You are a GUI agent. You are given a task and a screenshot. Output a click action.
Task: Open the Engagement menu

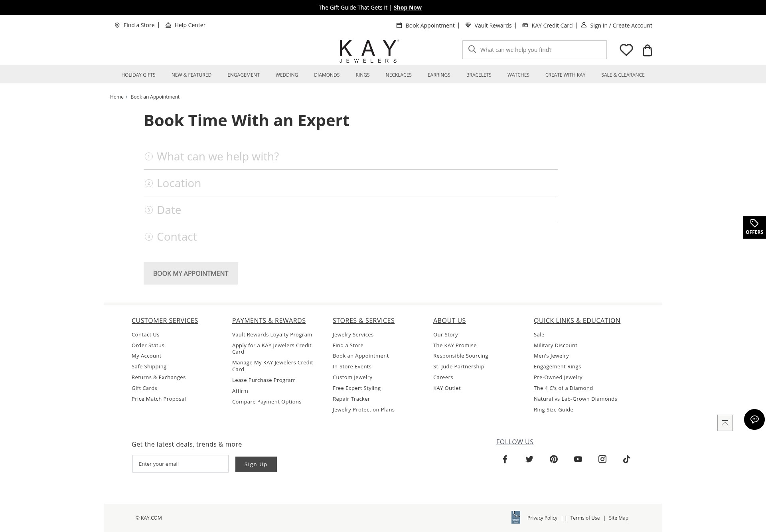click(243, 75)
